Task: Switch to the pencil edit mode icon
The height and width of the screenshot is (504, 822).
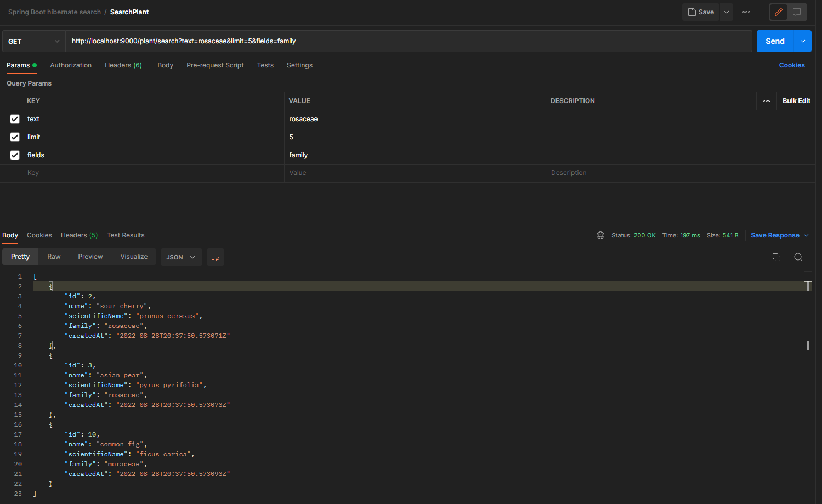Action: pyautogui.click(x=779, y=12)
